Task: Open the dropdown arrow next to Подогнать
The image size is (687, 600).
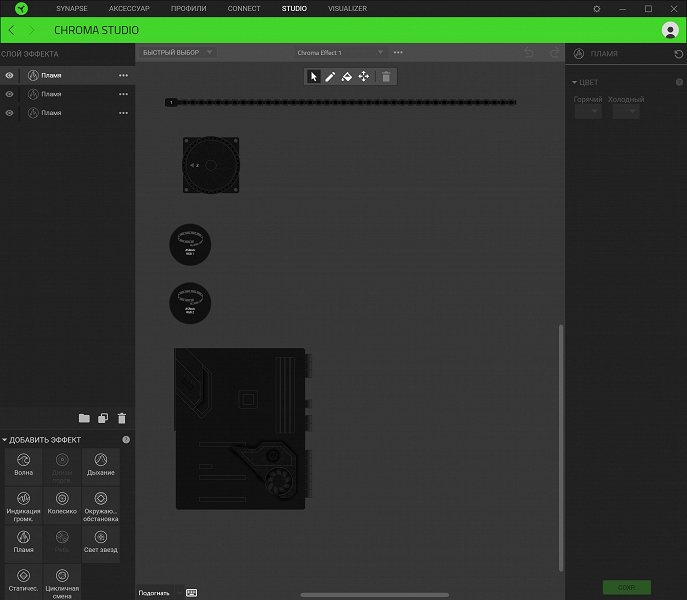Action: point(180,593)
